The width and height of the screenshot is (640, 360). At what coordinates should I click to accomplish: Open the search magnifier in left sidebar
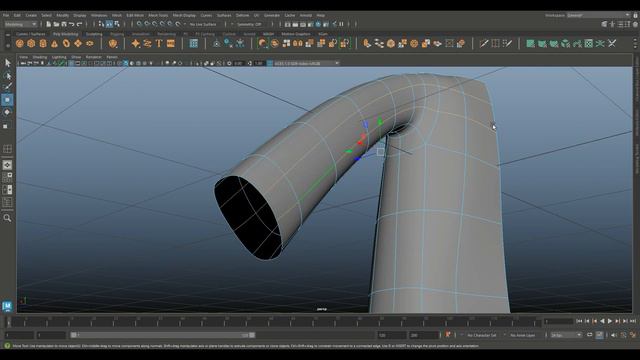(7, 218)
